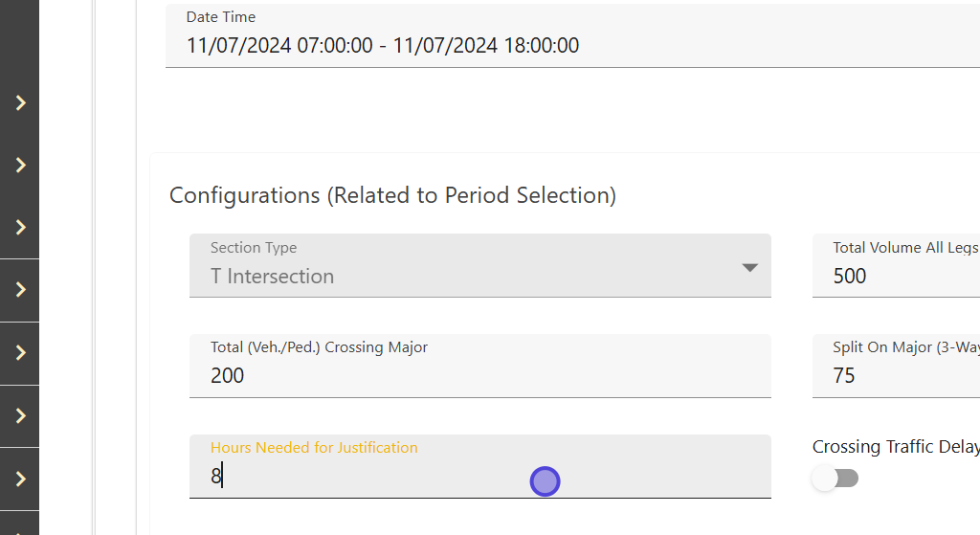Expand the seventh sidebar chevron from the top
This screenshot has width=980, height=535.
click(20, 479)
